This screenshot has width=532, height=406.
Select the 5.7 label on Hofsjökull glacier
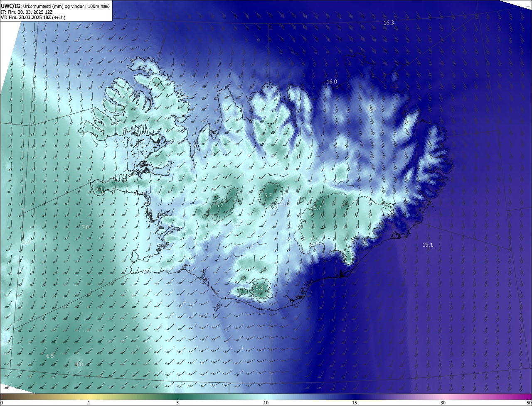click(268, 196)
